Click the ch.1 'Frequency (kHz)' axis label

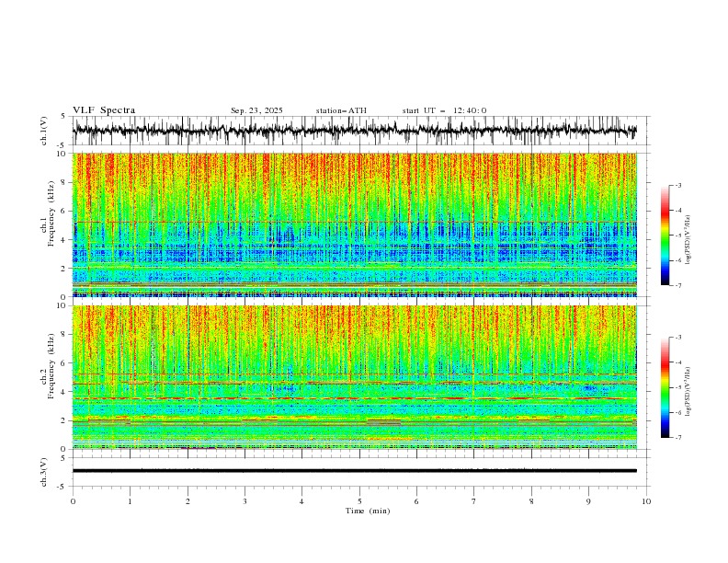pos(51,213)
